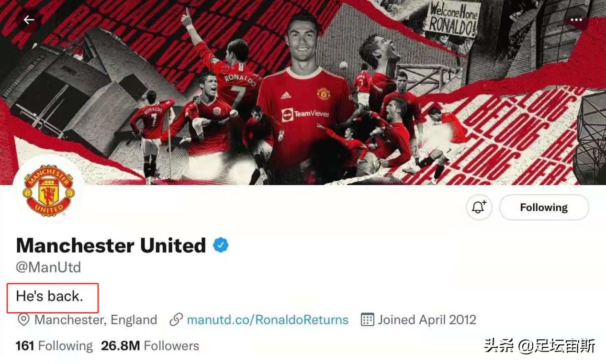Viewport: 606px width, 364px height.
Task: Click the Welcome Home Ronaldo sign in banner
Action: coord(453,19)
